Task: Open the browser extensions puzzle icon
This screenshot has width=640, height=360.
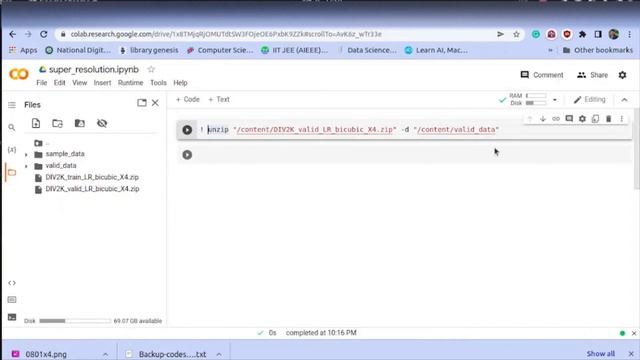Action: pyautogui.click(x=582, y=34)
